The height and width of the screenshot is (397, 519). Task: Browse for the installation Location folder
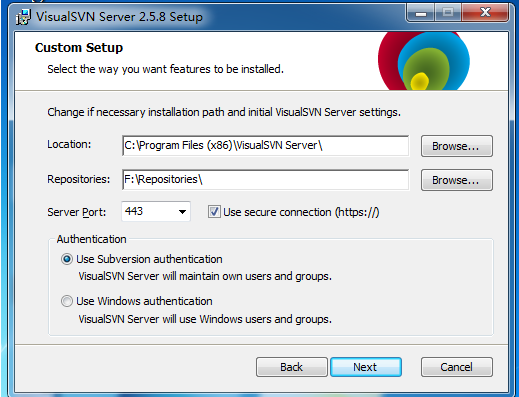pos(456,146)
